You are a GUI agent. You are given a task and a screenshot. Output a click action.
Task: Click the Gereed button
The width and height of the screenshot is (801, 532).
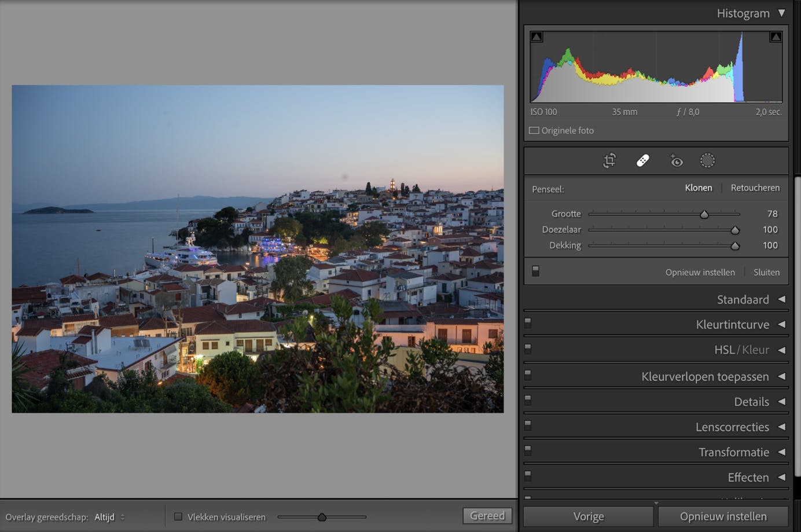487,516
